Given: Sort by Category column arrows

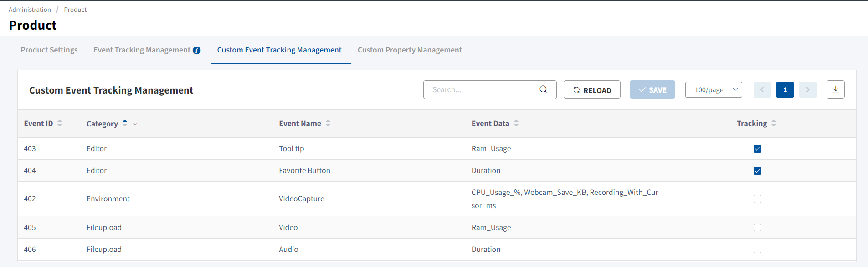Looking at the screenshot, I should click(125, 123).
